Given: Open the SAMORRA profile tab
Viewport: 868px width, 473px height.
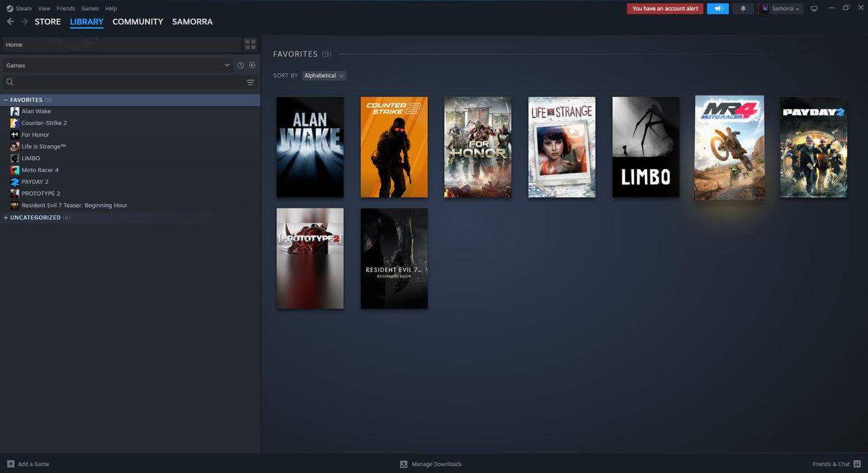Looking at the screenshot, I should pos(192,22).
